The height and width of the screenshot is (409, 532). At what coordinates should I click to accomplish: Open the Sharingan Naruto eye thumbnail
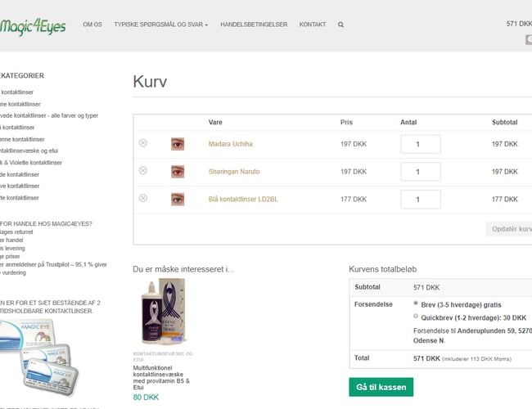(x=178, y=172)
